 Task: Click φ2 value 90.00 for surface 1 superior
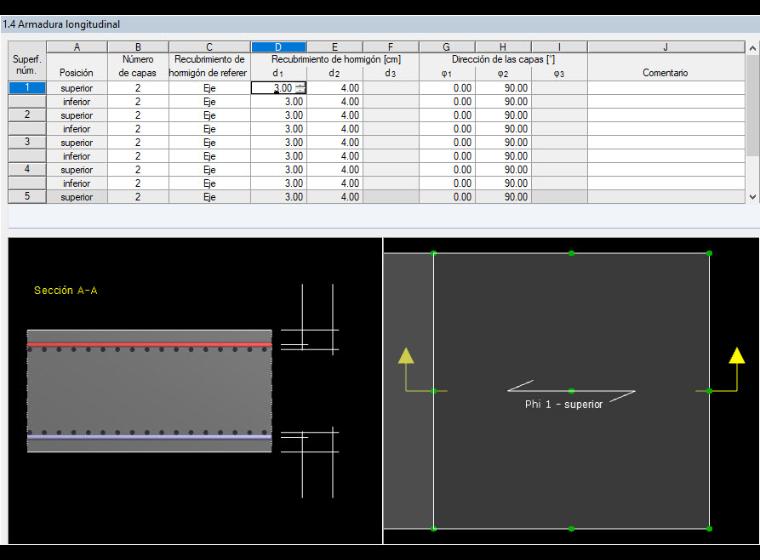(503, 88)
